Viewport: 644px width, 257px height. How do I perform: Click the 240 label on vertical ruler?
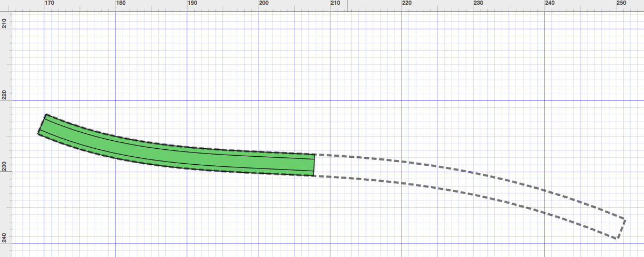(x=5, y=239)
